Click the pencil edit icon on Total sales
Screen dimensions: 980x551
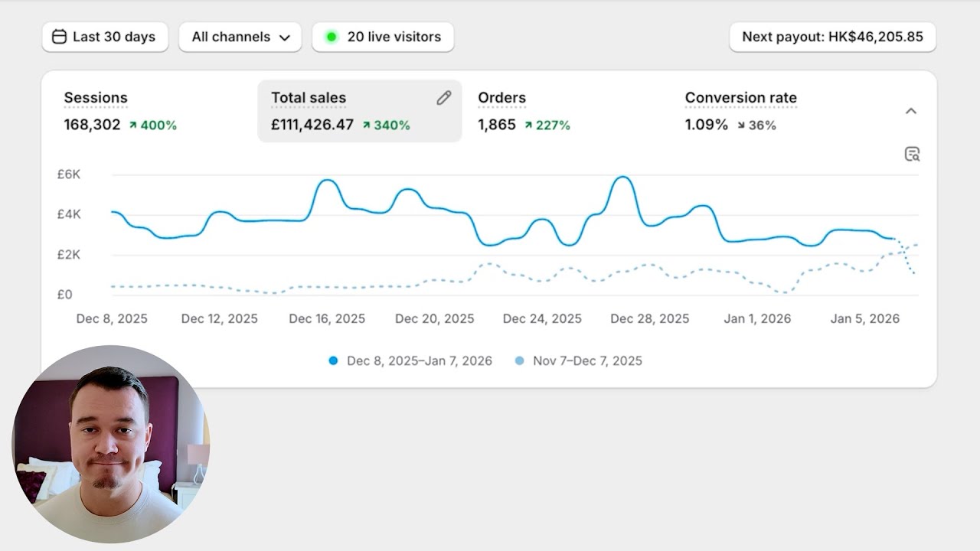pos(444,98)
